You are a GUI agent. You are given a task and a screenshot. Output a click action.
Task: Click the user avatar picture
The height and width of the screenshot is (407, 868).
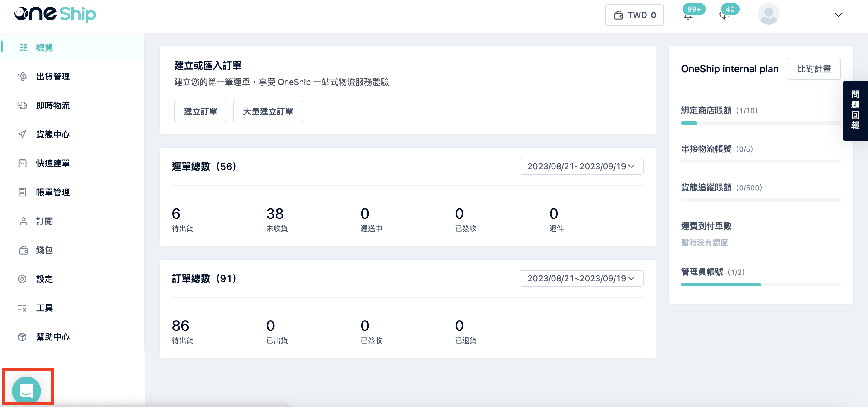click(x=769, y=14)
